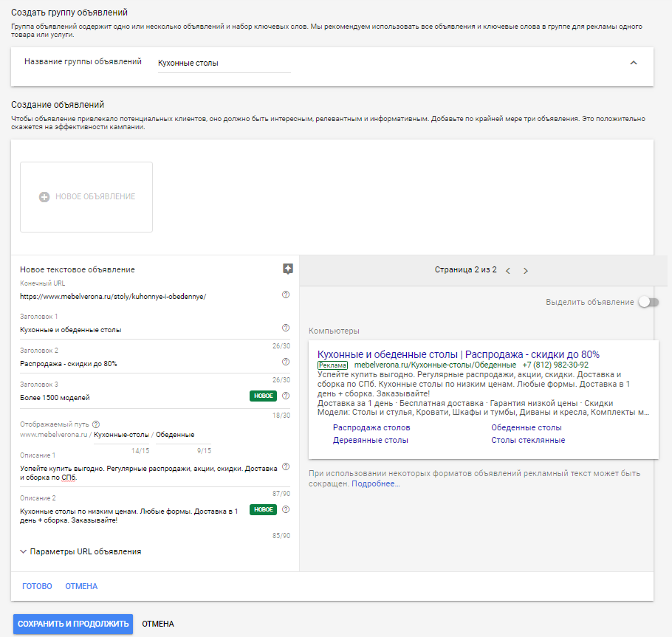Collapse the ad group name section chevron
Image resolution: width=672 pixels, height=637 pixels.
tap(633, 63)
